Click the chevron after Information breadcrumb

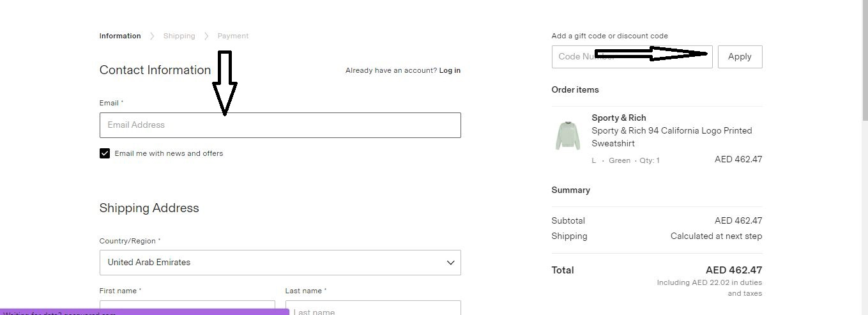point(152,36)
